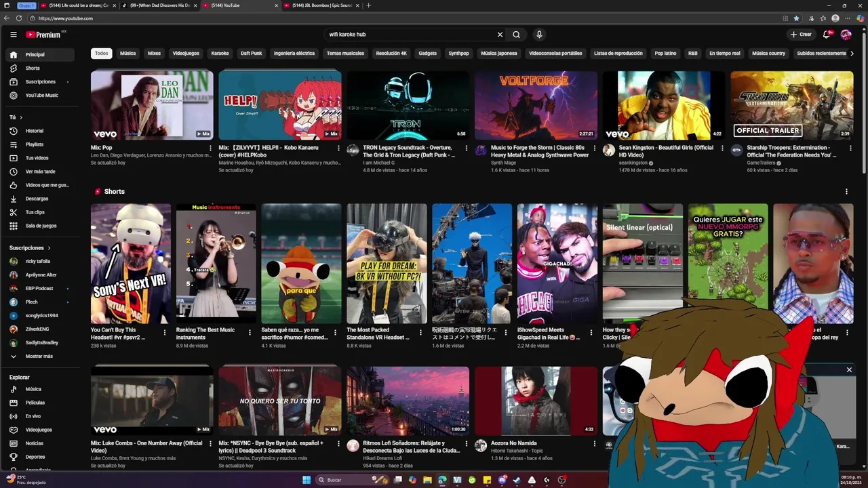Open IShowSpeed Meets Gigachad short
The image size is (868, 488).
pos(557,264)
